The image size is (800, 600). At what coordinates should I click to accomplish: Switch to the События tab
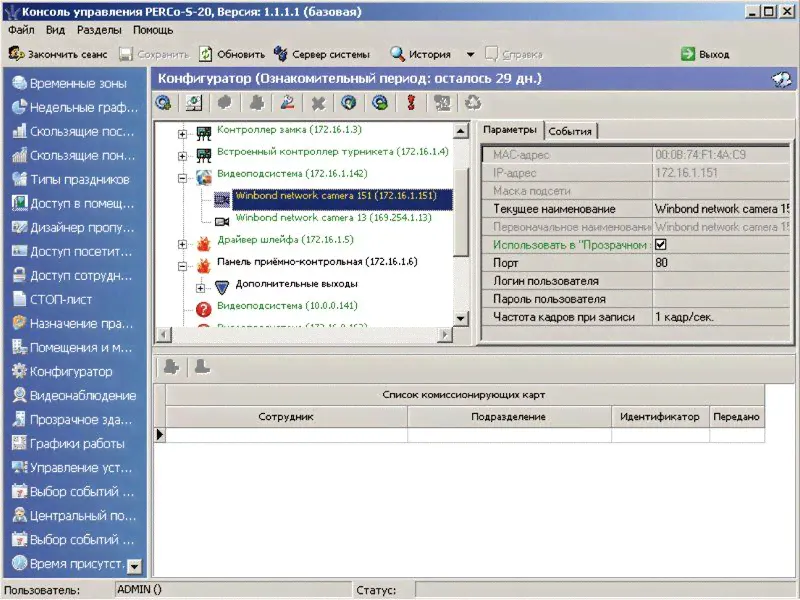(x=570, y=131)
